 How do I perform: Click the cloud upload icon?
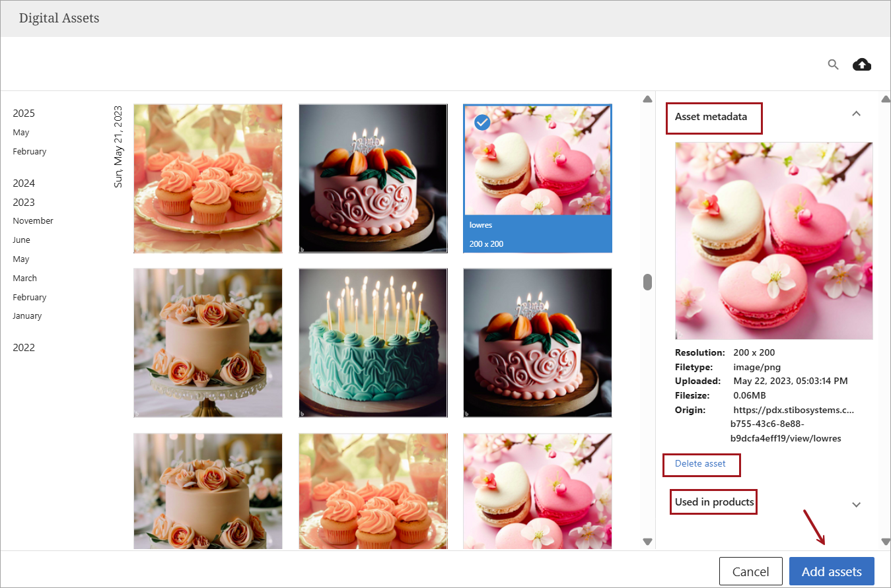click(861, 64)
